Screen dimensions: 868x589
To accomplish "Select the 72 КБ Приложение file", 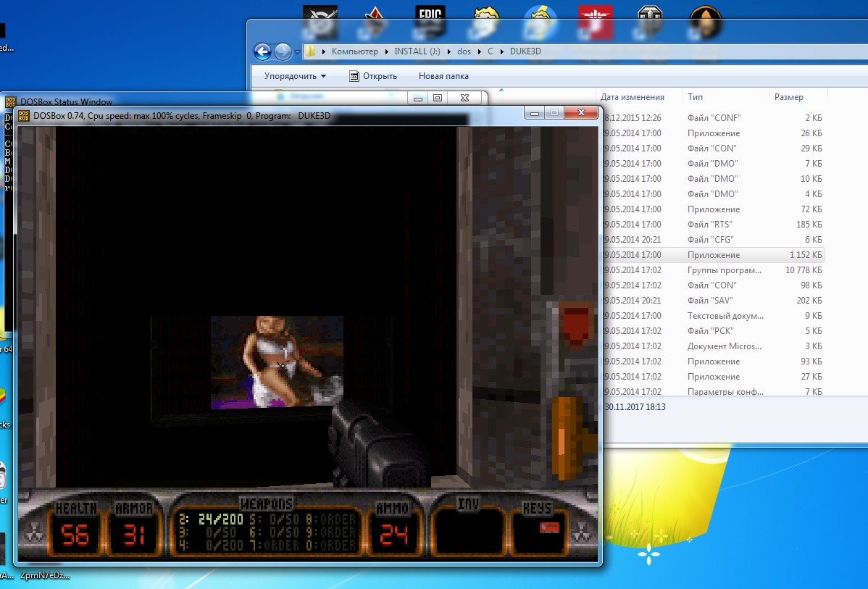I will pos(713,209).
